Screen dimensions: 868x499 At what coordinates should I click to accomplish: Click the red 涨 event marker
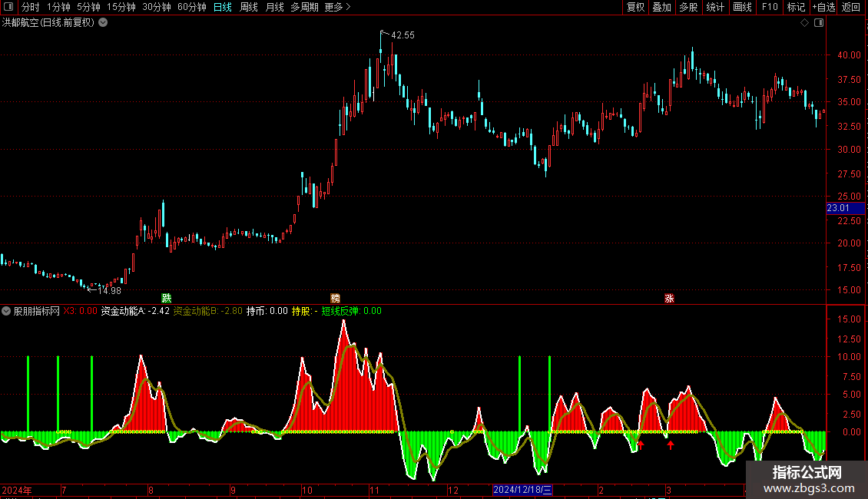[x=669, y=298]
